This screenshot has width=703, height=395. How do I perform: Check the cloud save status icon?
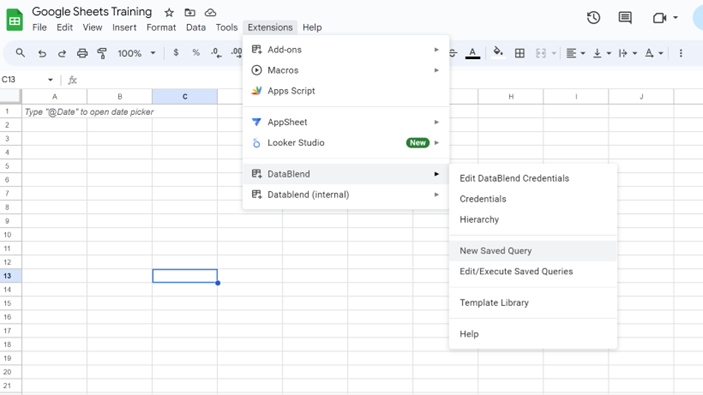(210, 13)
